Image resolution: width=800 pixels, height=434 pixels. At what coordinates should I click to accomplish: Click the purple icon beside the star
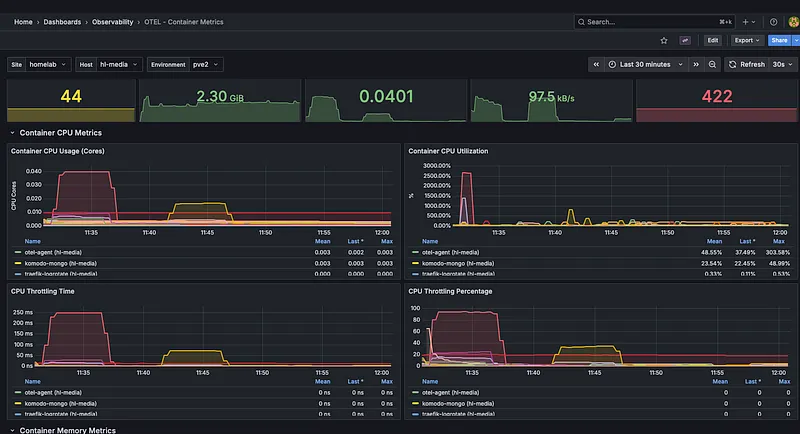(x=686, y=41)
